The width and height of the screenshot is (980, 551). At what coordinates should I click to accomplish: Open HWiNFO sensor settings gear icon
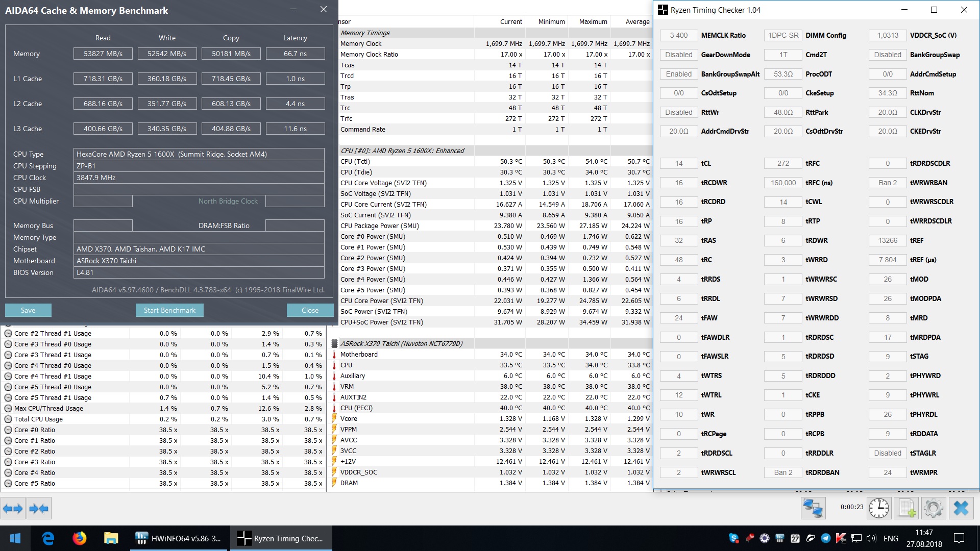click(x=933, y=508)
